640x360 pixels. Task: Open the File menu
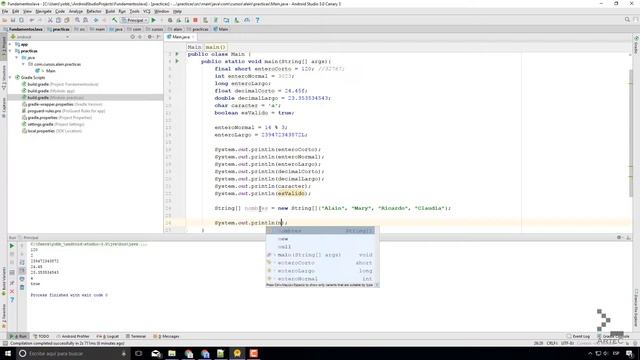pyautogui.click(x=5, y=11)
